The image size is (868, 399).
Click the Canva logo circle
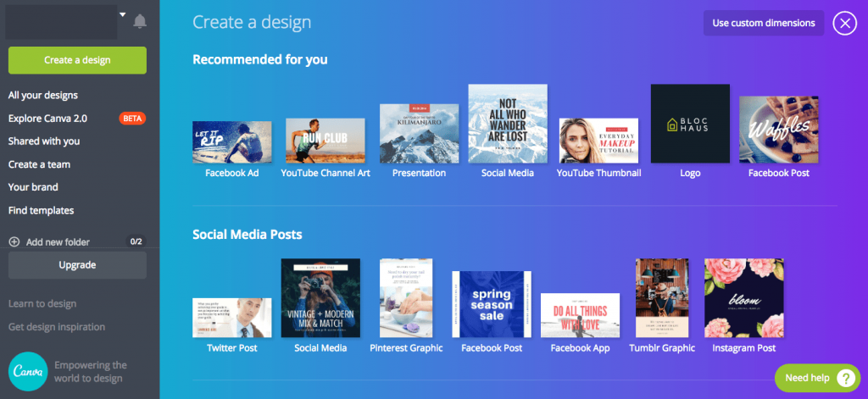(x=28, y=371)
